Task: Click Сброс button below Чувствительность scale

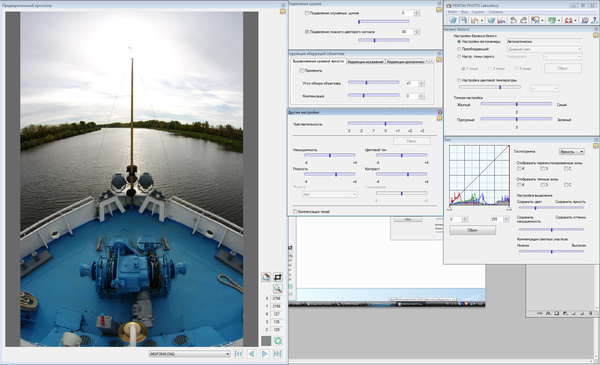Action: coord(411,141)
